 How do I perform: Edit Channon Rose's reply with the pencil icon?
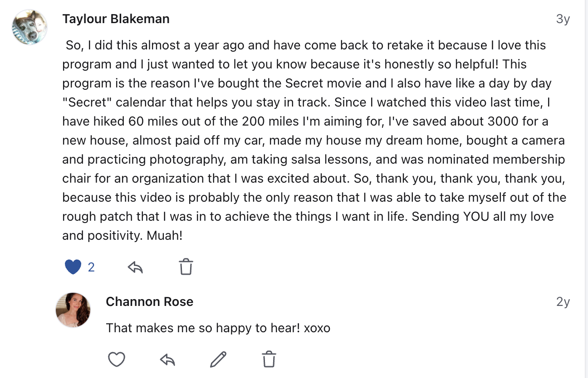tap(218, 359)
